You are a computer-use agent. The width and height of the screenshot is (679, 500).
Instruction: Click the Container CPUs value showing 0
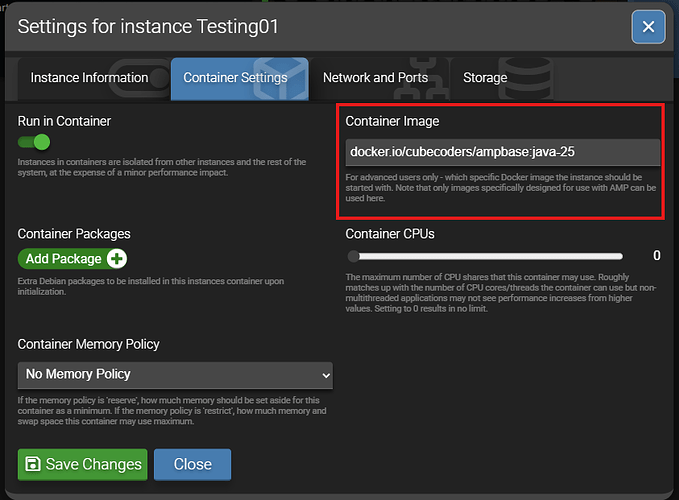click(656, 256)
